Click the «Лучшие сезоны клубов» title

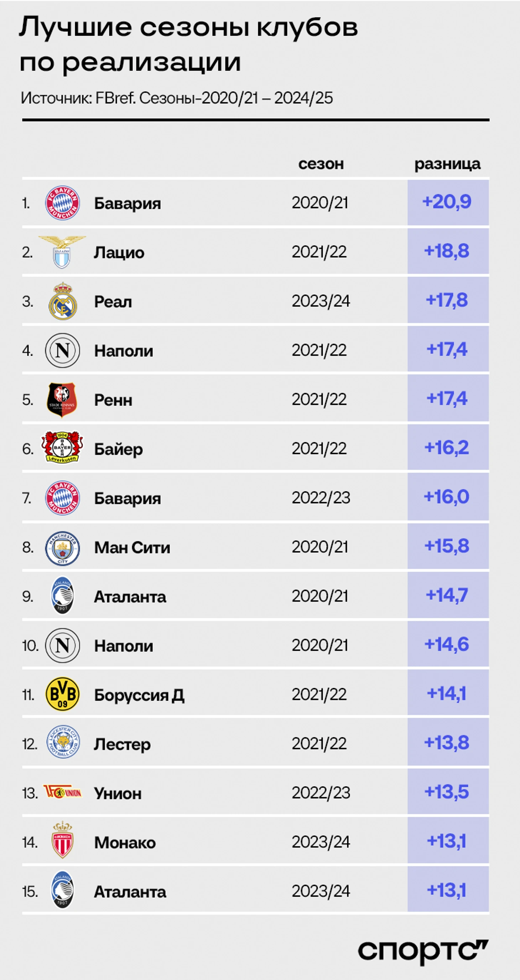pyautogui.click(x=188, y=27)
